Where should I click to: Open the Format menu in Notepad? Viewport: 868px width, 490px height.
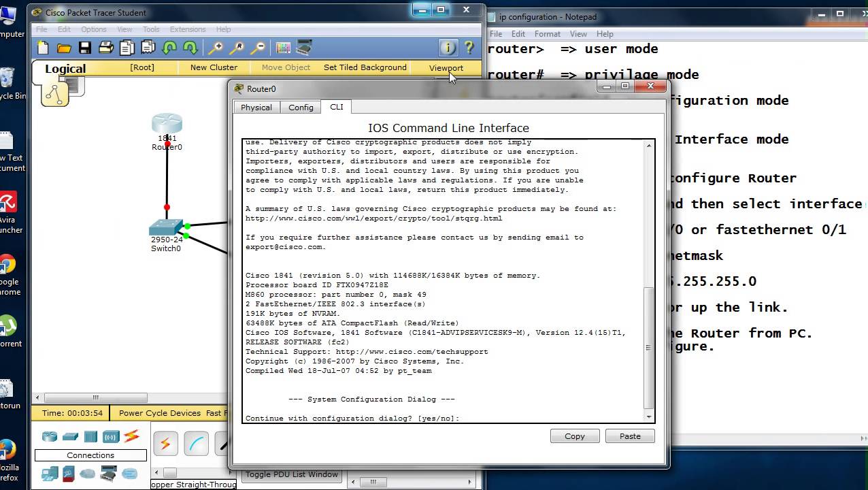(548, 34)
